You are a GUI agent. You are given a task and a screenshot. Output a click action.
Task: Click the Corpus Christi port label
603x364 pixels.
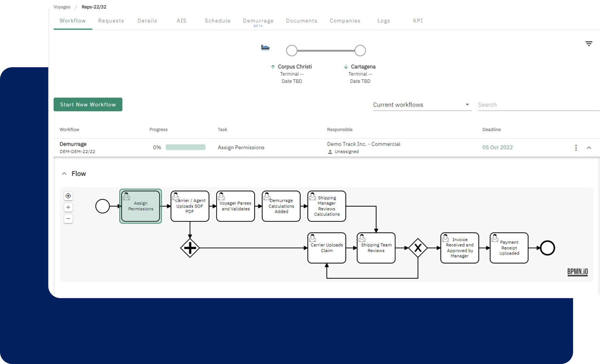click(295, 67)
